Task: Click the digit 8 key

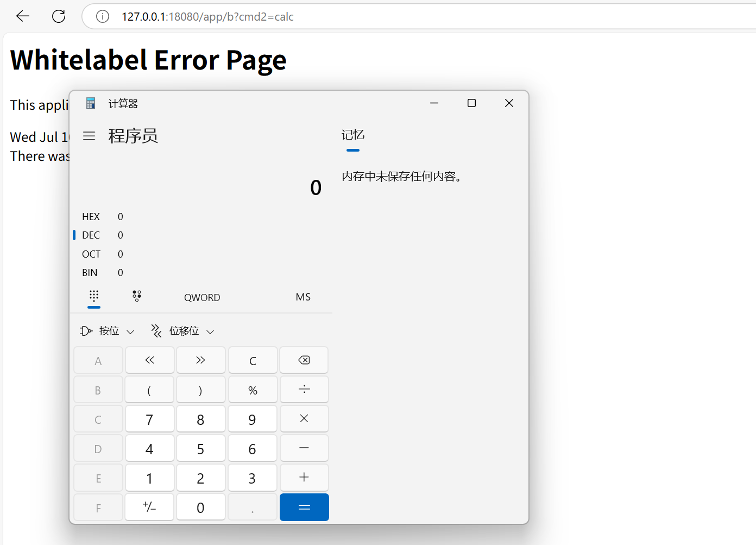Action: pos(201,419)
